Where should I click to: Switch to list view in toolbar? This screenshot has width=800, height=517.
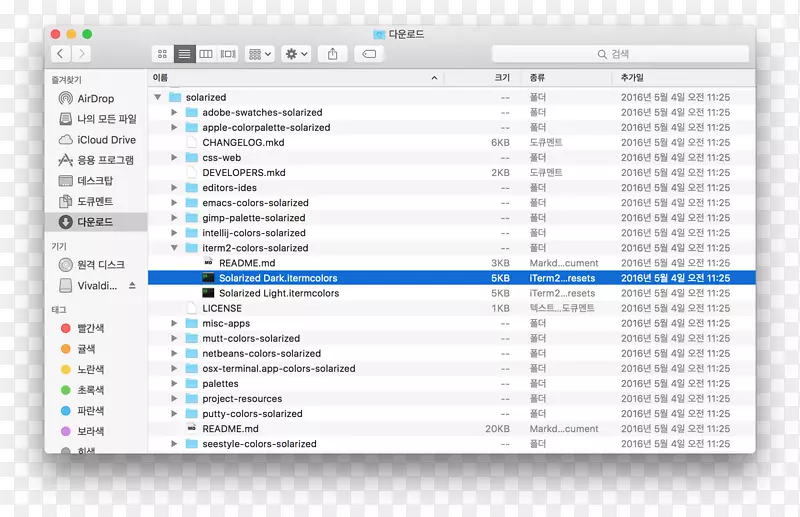[184, 54]
